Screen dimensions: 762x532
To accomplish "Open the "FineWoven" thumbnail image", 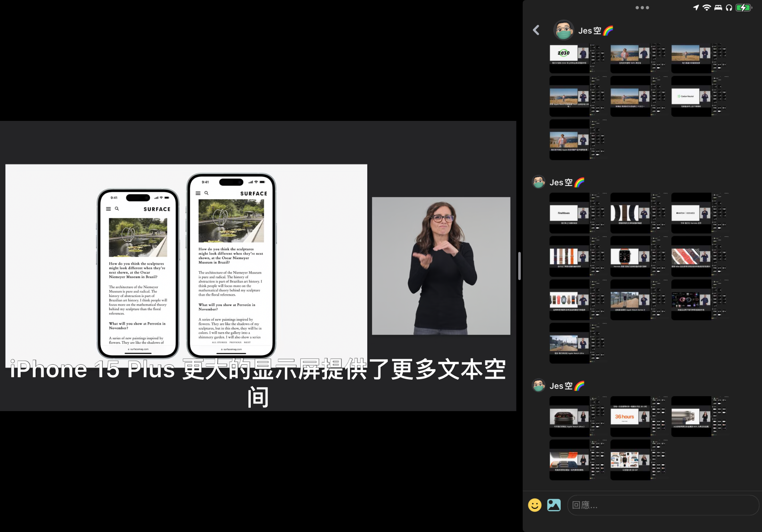I will tap(577, 213).
